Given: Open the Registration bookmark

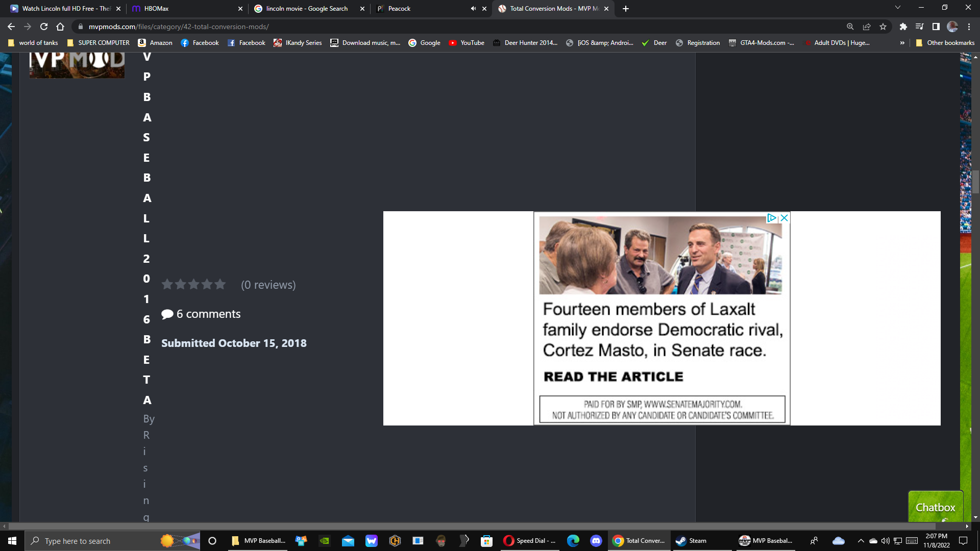Looking at the screenshot, I should 698,43.
